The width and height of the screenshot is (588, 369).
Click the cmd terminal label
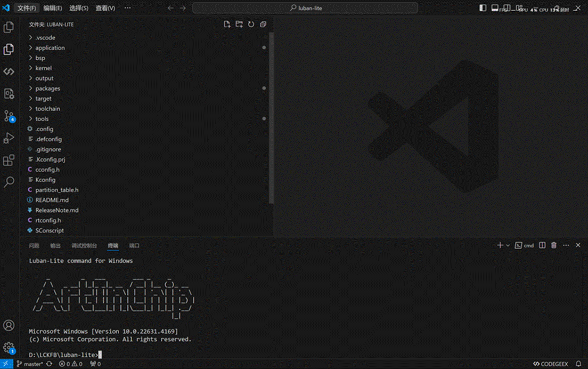(525, 245)
